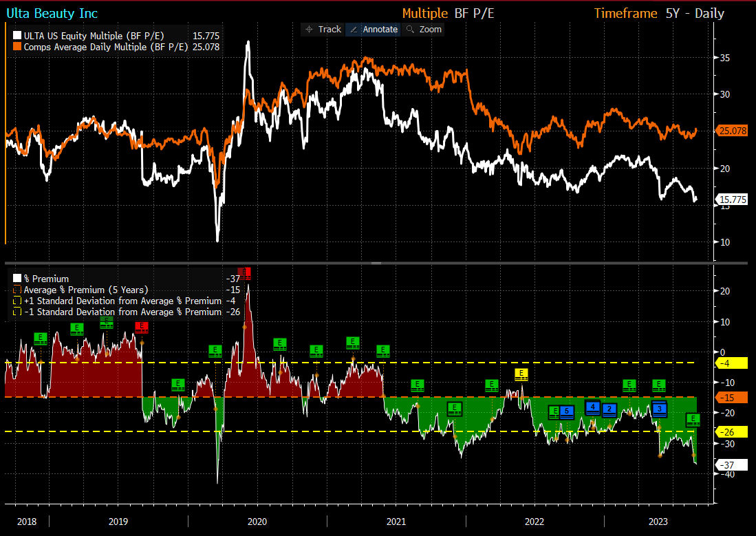Click the red E marker at 2020 premium peak

[244, 274]
